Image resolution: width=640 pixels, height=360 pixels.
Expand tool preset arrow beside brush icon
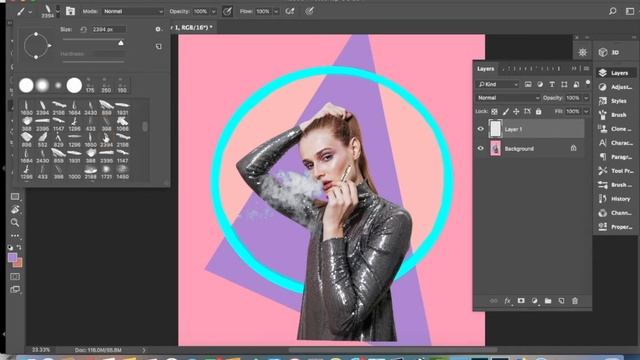tap(30, 12)
